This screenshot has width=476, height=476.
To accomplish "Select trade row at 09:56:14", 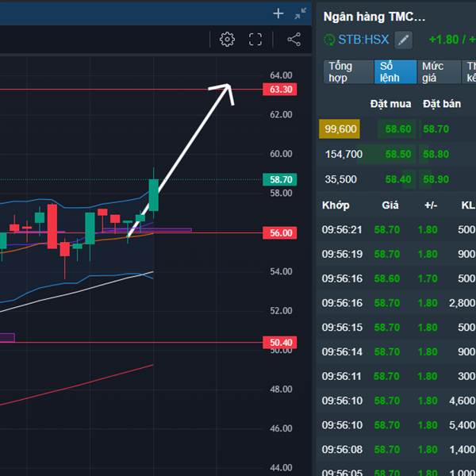I will pyautogui.click(x=397, y=351).
